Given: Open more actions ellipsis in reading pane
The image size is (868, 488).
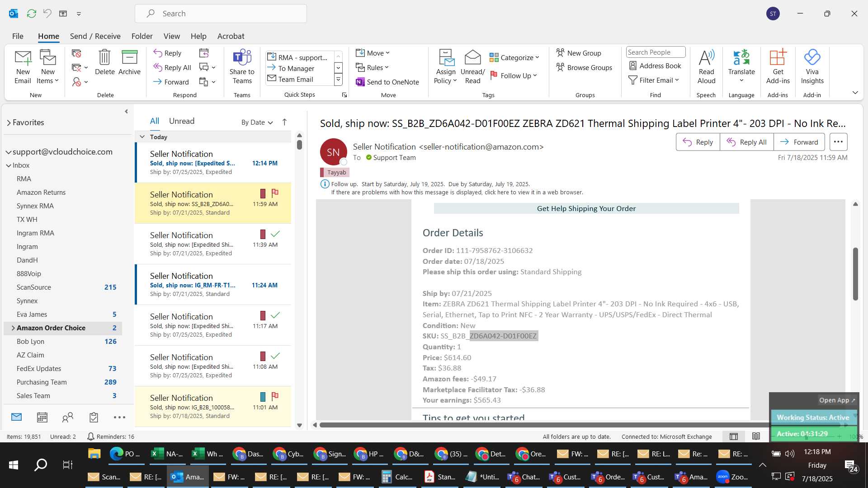Looking at the screenshot, I should coord(838,142).
